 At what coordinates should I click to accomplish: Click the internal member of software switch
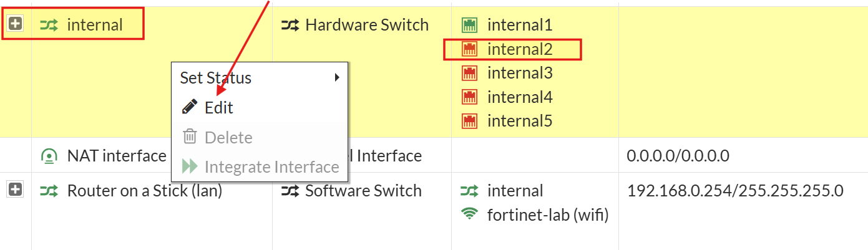pyautogui.click(x=515, y=191)
